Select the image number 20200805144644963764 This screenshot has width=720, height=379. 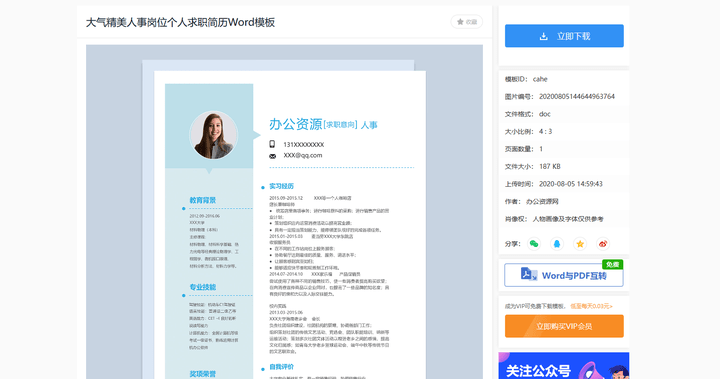577,96
